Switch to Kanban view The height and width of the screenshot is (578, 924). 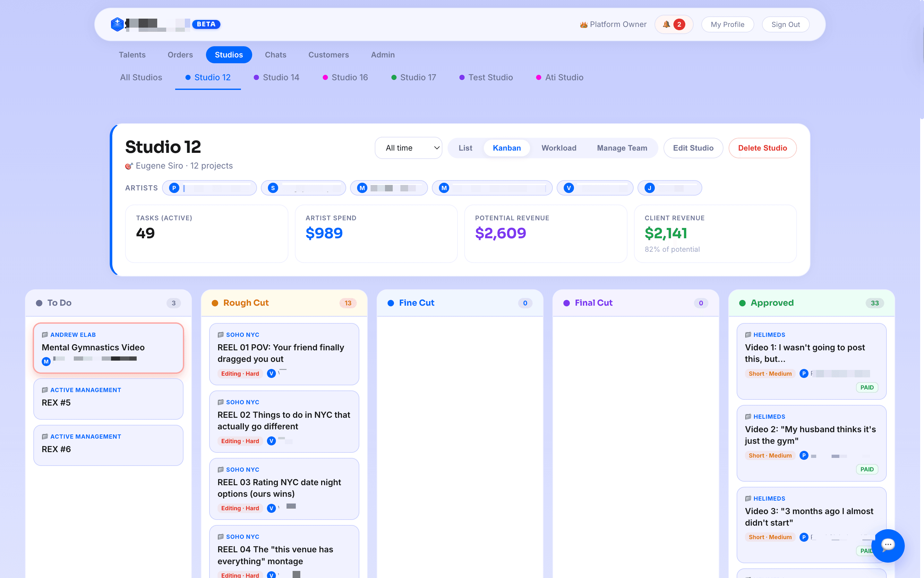click(507, 148)
